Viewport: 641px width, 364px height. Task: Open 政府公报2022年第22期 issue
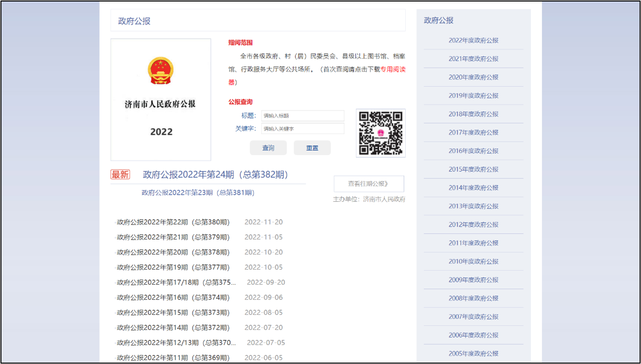(x=173, y=222)
